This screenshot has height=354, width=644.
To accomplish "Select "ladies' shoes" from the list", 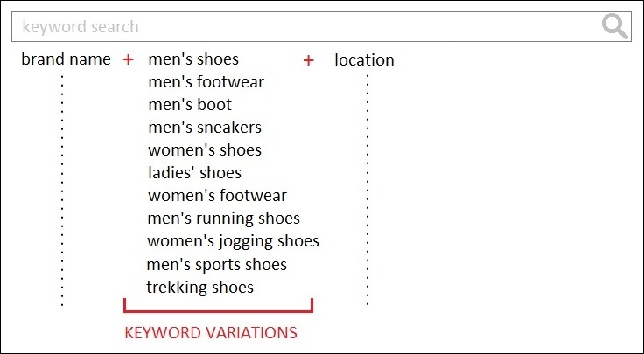I will tap(194, 173).
